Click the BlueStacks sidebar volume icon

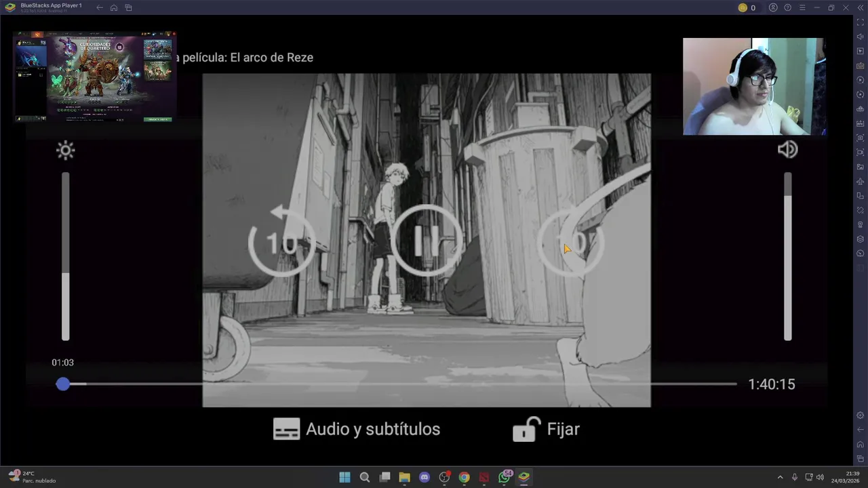pos(861,37)
